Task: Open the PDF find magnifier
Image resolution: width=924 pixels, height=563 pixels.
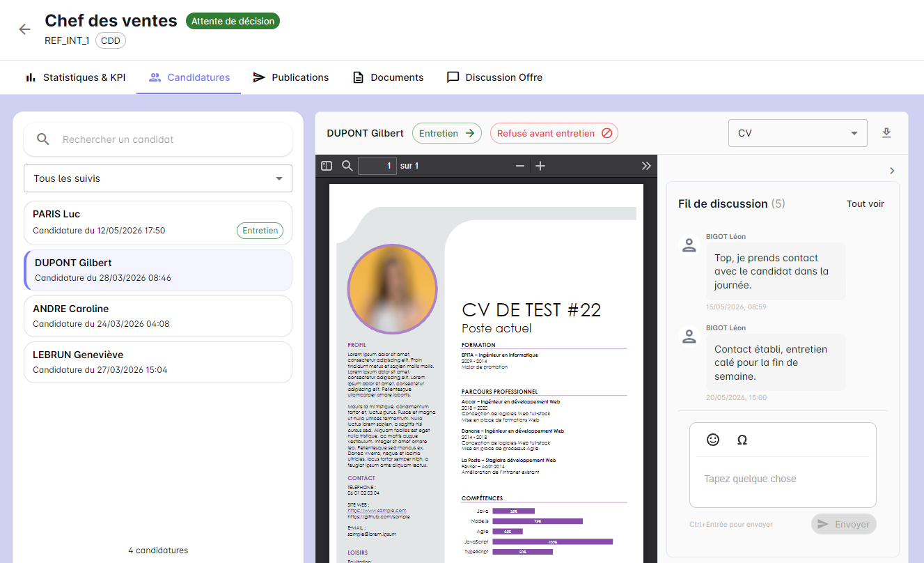Action: pos(347,166)
